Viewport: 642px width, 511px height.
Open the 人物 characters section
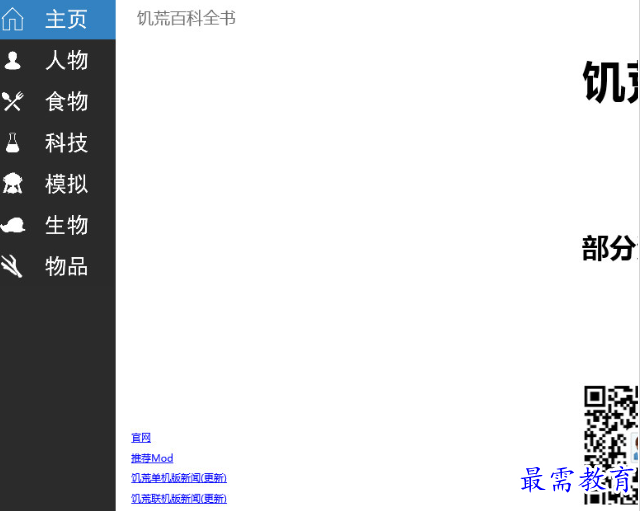58,61
